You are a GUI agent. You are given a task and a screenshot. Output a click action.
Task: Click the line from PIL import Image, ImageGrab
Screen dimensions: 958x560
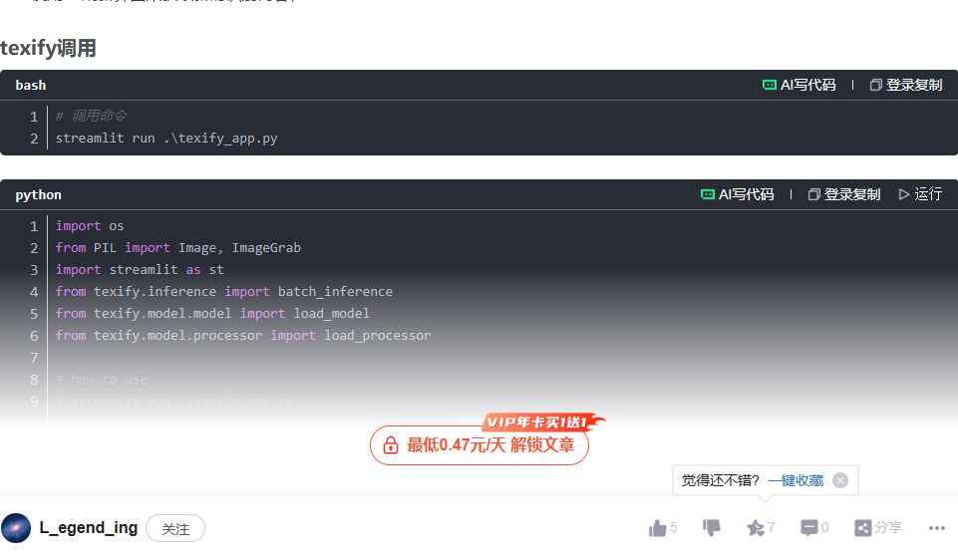(178, 248)
